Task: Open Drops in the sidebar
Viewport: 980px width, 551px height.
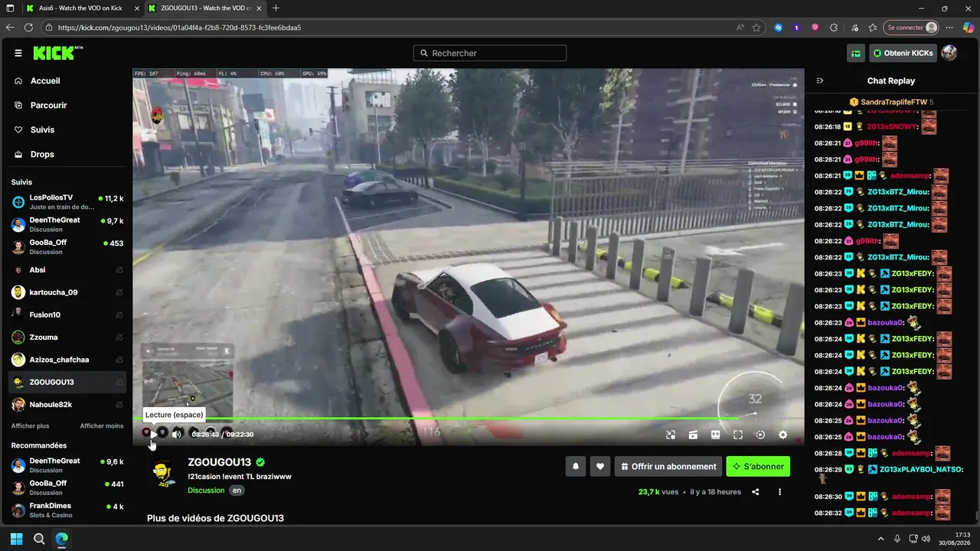Action: click(x=42, y=154)
